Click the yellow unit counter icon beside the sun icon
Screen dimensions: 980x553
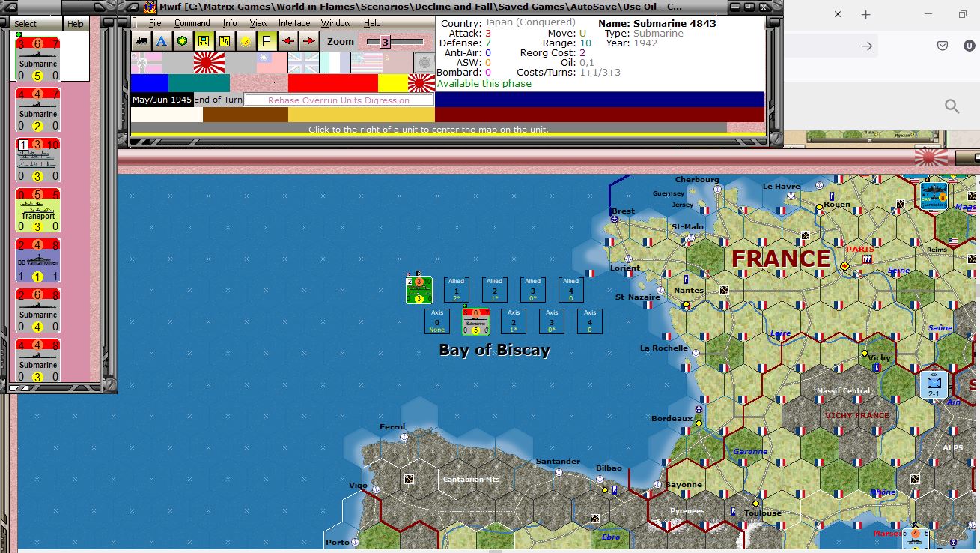pos(225,41)
